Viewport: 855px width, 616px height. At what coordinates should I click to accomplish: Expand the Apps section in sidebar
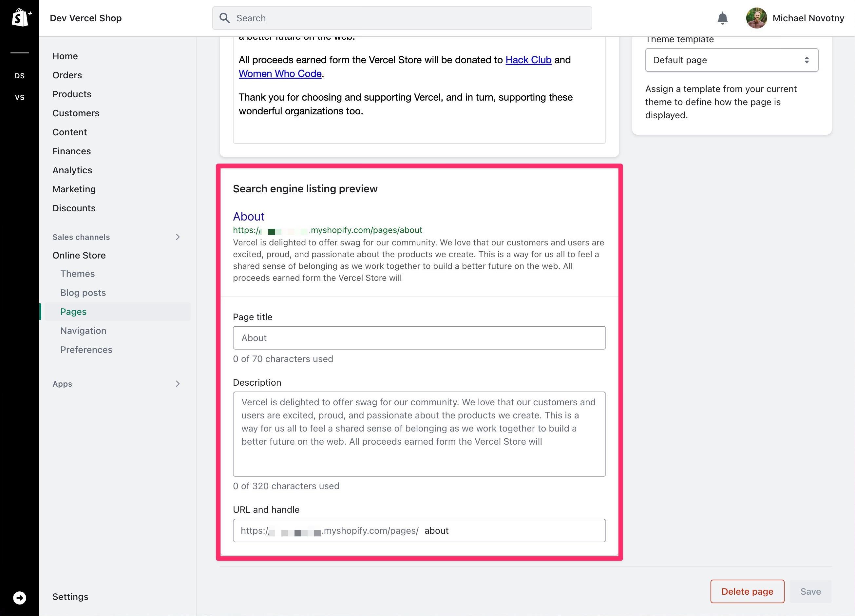pos(178,383)
